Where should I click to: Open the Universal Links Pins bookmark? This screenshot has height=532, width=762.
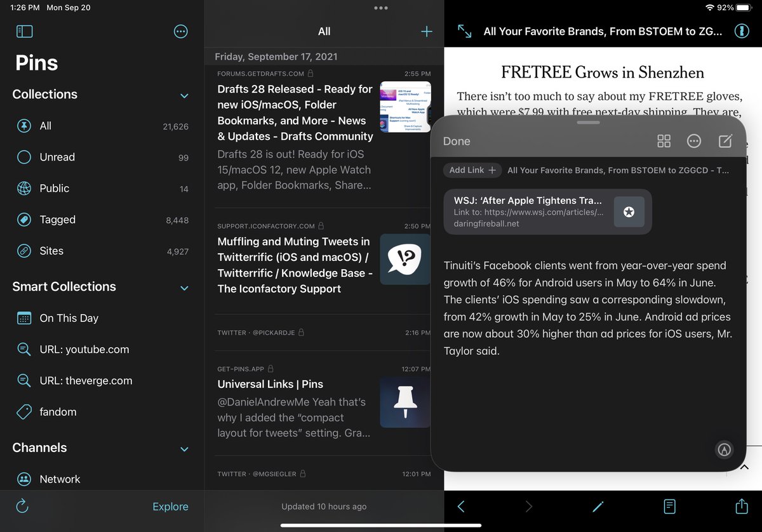click(x=324, y=403)
